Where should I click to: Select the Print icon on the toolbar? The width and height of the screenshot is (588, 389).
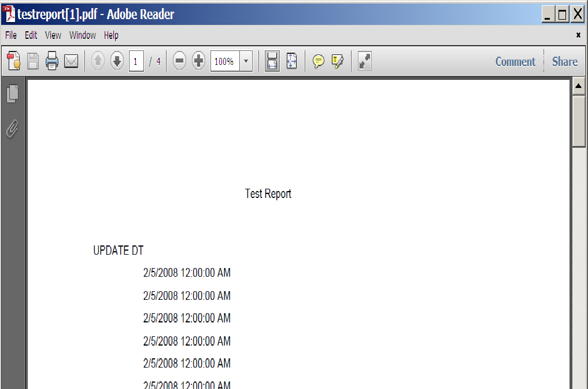coord(51,61)
